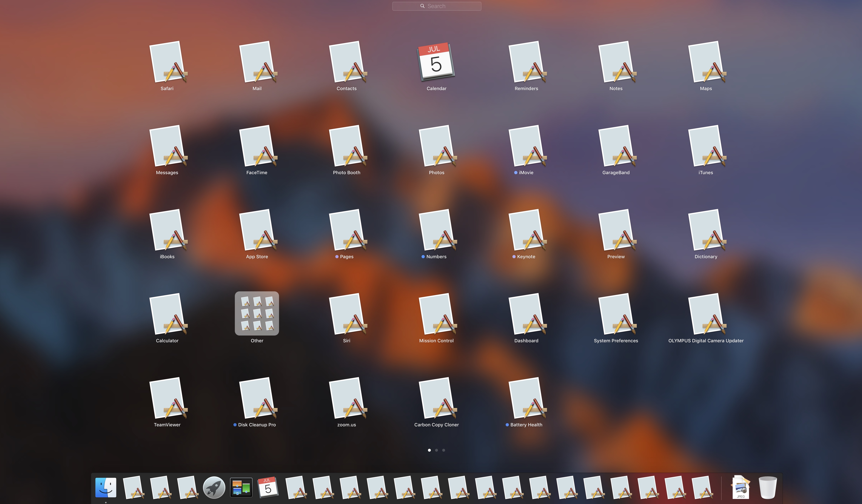Open the Safari app in Launchpad
The image size is (862, 504).
(x=167, y=63)
